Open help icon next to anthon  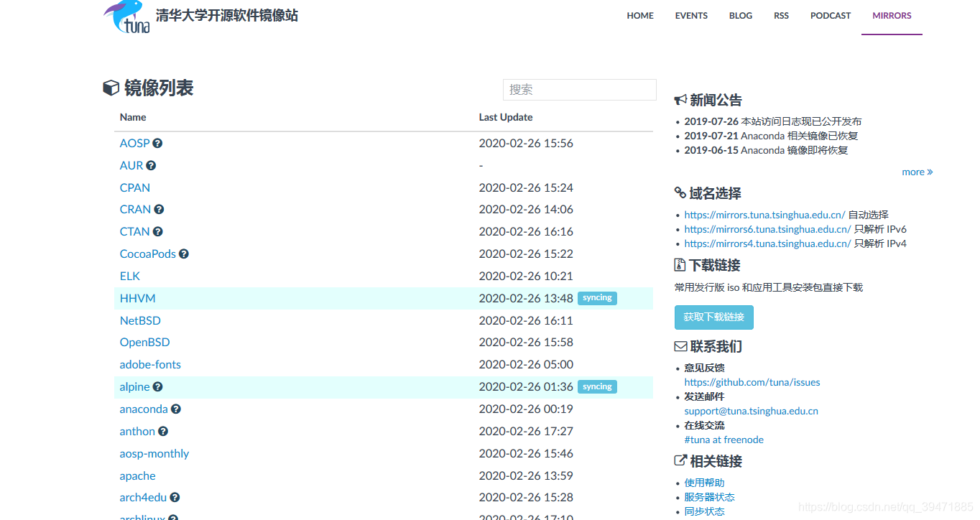click(163, 432)
